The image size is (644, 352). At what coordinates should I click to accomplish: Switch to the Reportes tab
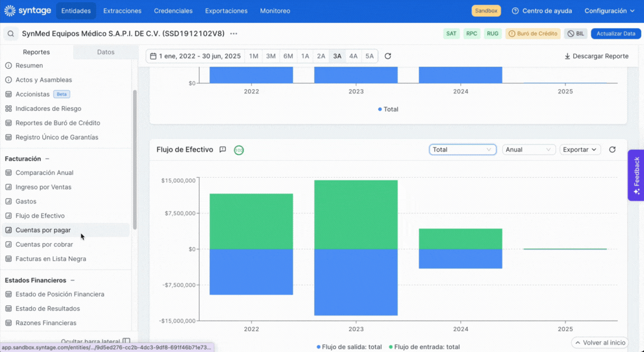36,52
